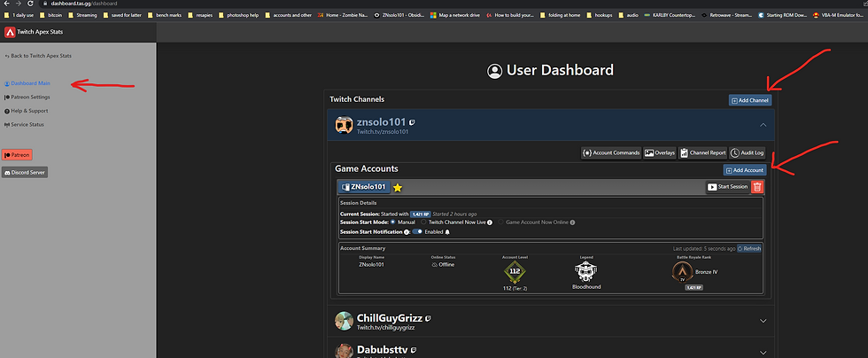The height and width of the screenshot is (358, 868).
Task: Click the yellow star favorite icon
Action: 398,188
